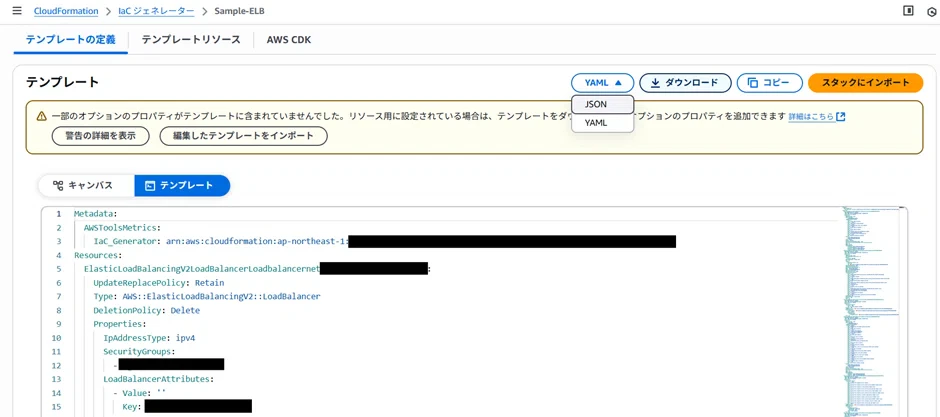
Task: Click the Properties: line in the template
Action: click(x=119, y=324)
